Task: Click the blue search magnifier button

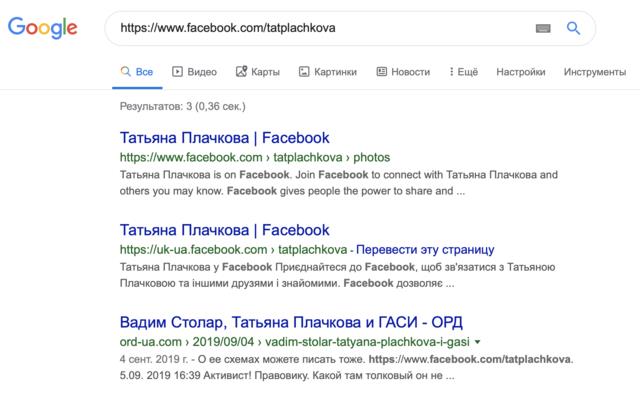Action: pyautogui.click(x=573, y=28)
